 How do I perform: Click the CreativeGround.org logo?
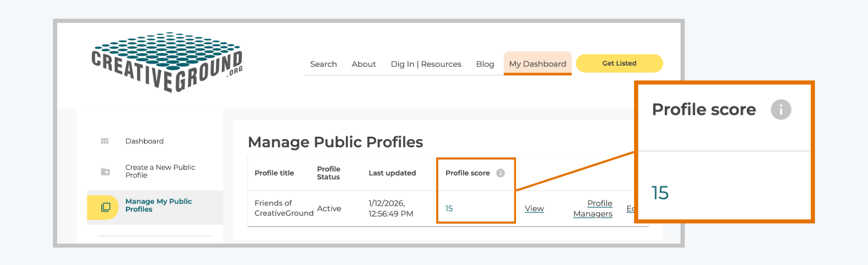[x=167, y=62]
